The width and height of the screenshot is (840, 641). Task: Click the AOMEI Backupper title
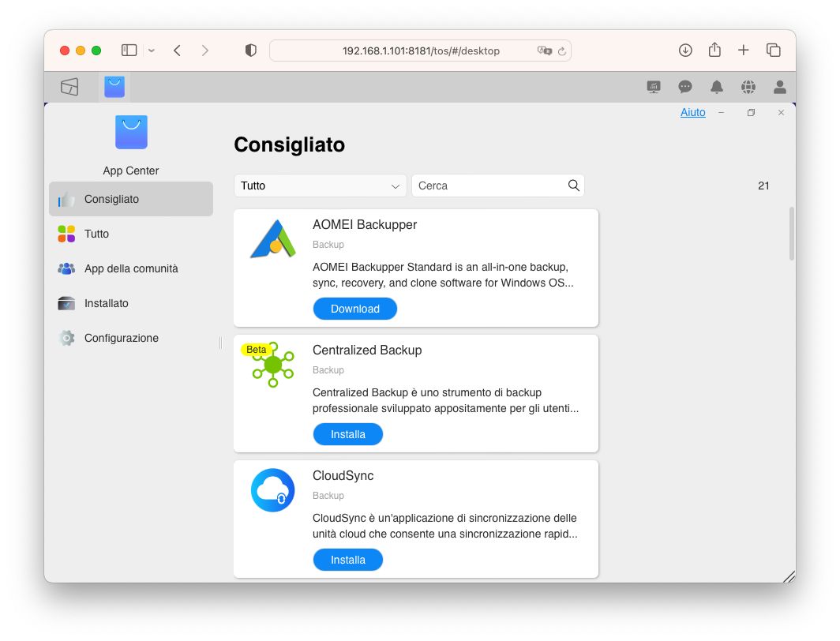point(365,224)
